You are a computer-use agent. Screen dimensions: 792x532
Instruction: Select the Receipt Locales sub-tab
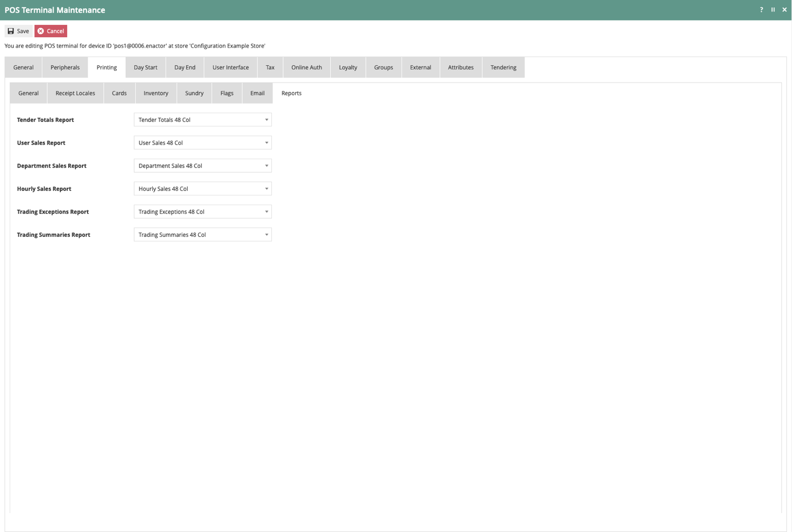pyautogui.click(x=75, y=93)
